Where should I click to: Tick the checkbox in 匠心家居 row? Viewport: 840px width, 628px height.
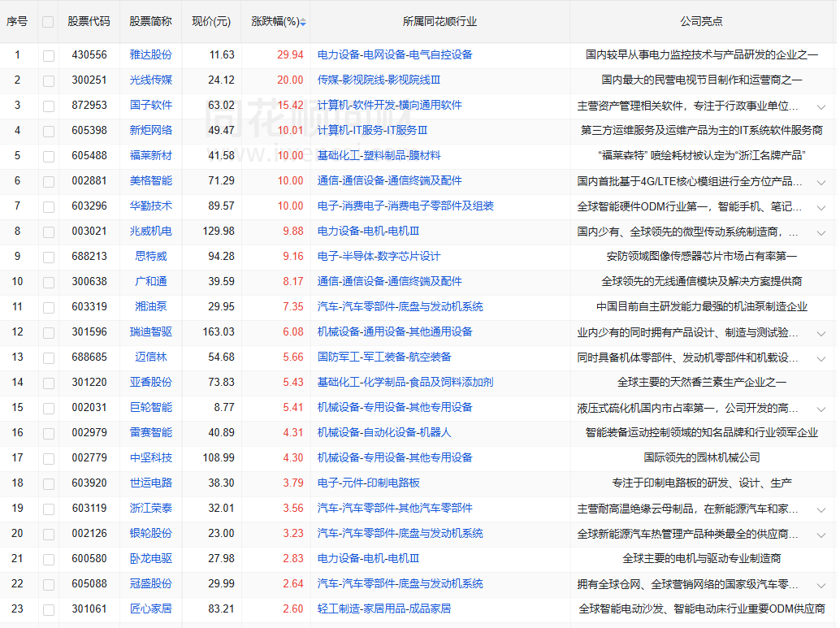[x=48, y=610]
